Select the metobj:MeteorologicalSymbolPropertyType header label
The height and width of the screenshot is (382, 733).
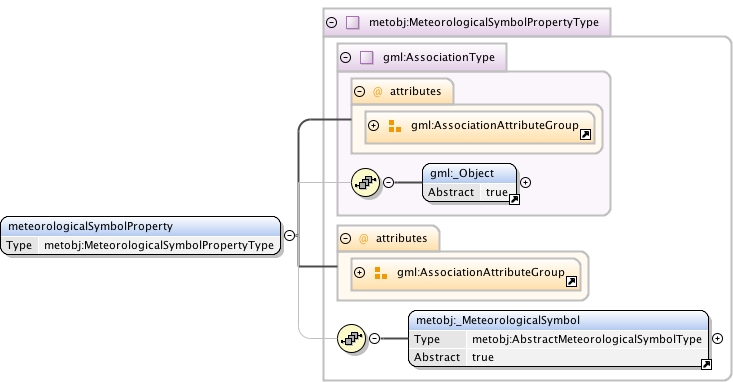(484, 22)
